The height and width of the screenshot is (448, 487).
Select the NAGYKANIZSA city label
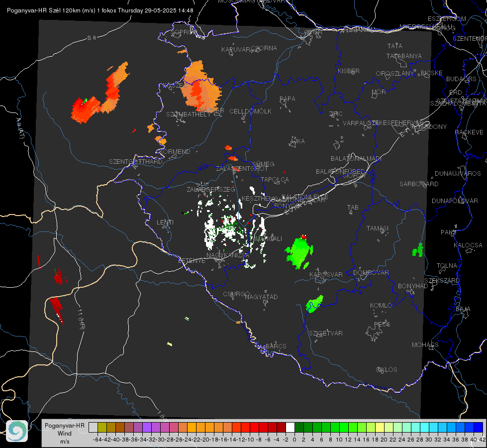[228, 255]
